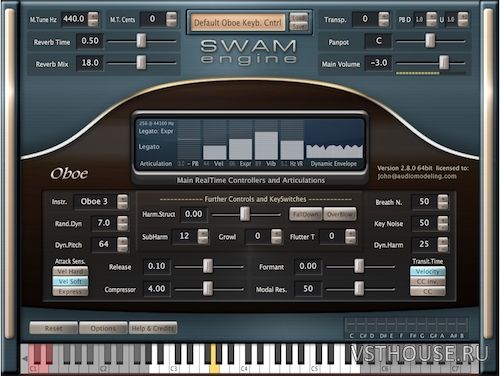
Task: Click the Rand.Dyn stepper arrows
Action: coord(123,223)
